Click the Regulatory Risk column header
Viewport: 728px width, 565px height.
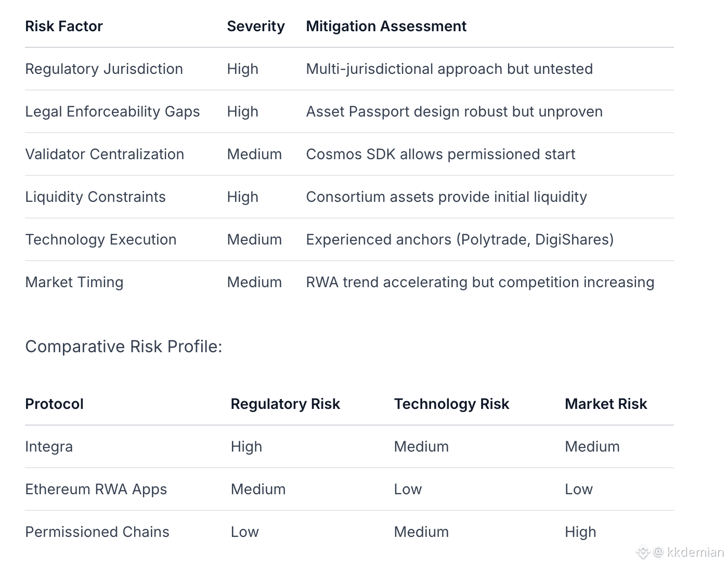285,404
